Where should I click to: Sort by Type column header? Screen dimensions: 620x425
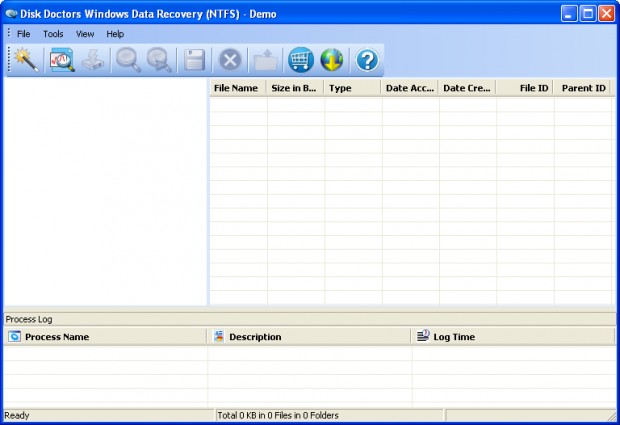(352, 88)
